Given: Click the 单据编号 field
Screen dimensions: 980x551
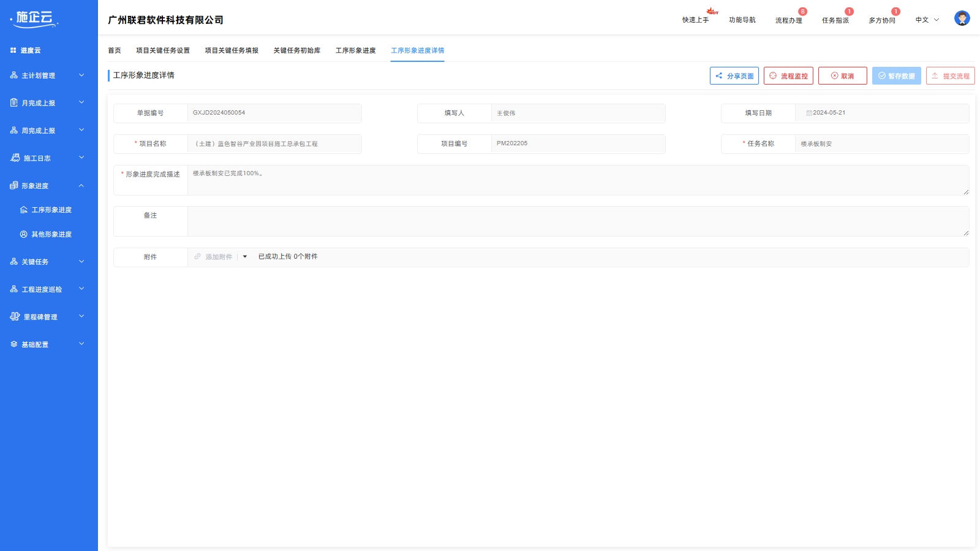Looking at the screenshot, I should 274,113.
